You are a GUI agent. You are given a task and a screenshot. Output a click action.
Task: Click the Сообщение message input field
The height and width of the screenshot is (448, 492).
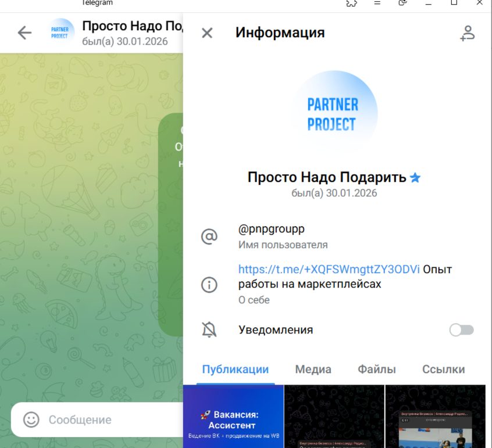105,420
